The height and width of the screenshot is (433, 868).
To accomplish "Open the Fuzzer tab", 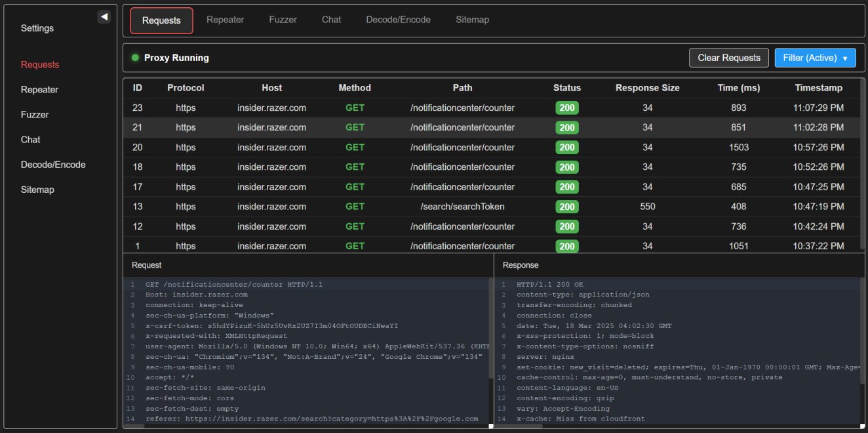I will (x=283, y=20).
